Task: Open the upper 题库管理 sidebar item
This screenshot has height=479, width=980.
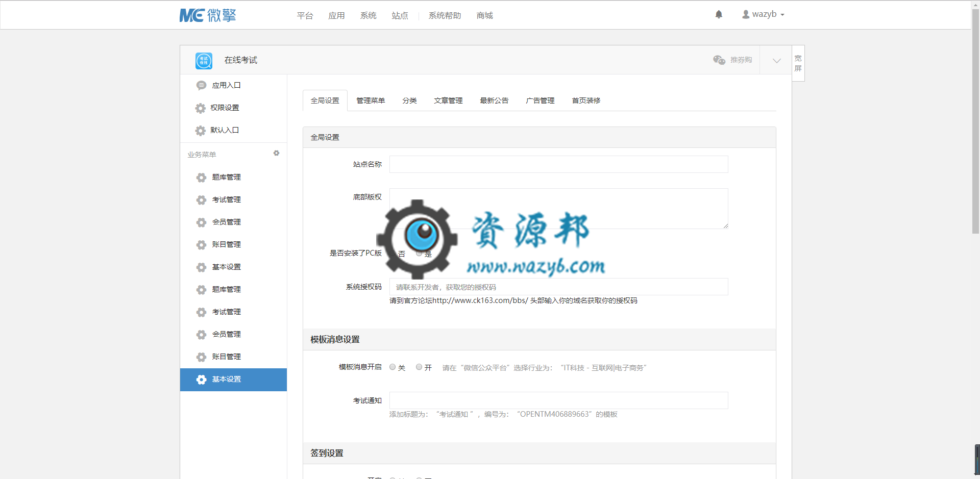Action: click(x=234, y=177)
